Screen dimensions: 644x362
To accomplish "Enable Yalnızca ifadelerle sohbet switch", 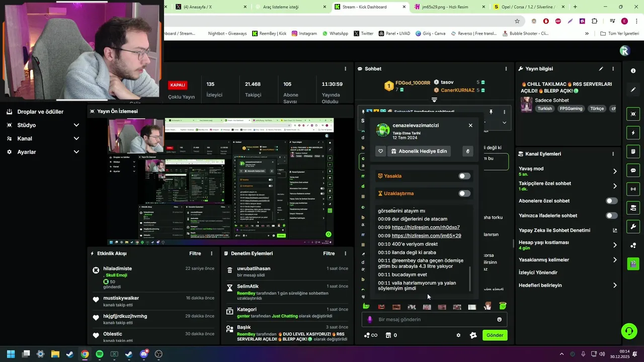I will click(611, 216).
